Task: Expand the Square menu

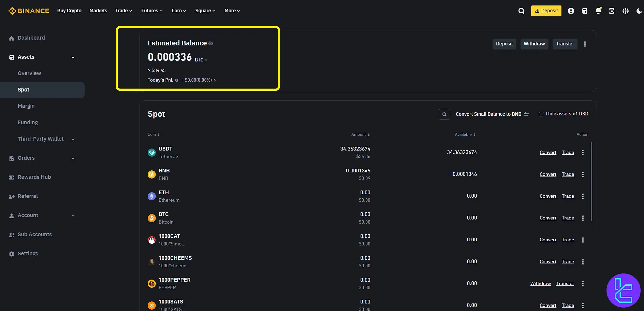Action: [205, 11]
